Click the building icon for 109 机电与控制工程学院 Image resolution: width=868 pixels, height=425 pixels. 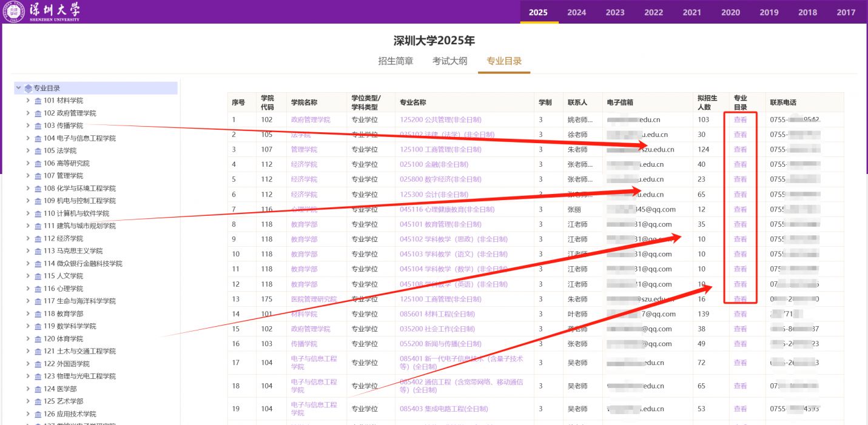(x=38, y=201)
